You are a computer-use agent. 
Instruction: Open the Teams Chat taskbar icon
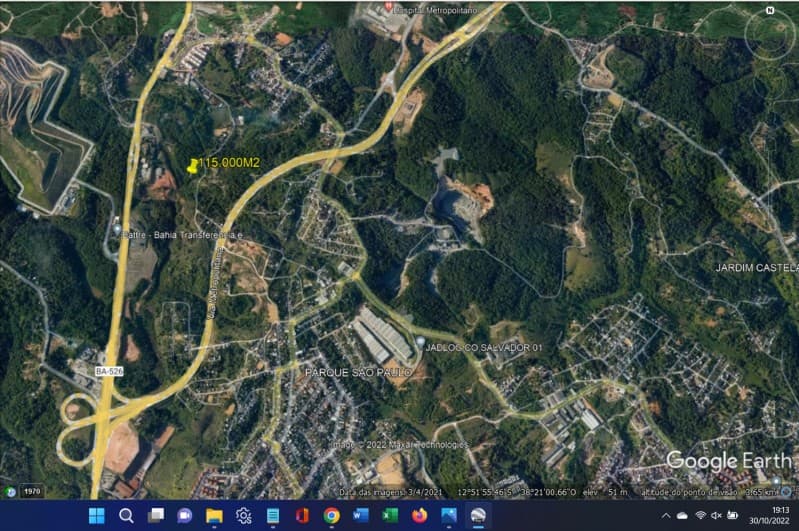pos(184,516)
